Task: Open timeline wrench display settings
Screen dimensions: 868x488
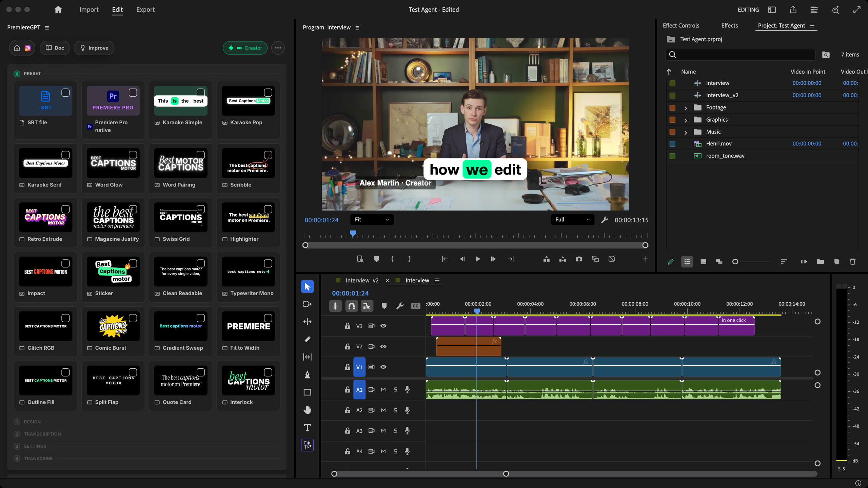Action: [400, 306]
